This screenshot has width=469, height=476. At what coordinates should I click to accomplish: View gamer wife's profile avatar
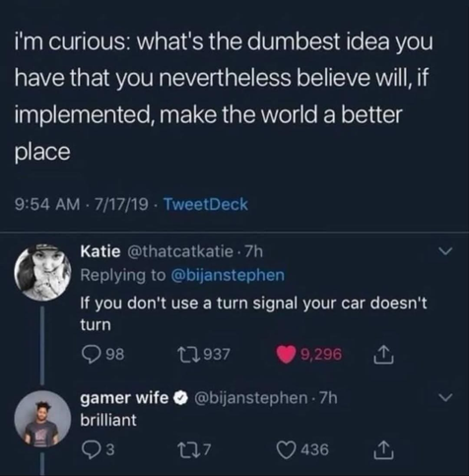[42, 419]
